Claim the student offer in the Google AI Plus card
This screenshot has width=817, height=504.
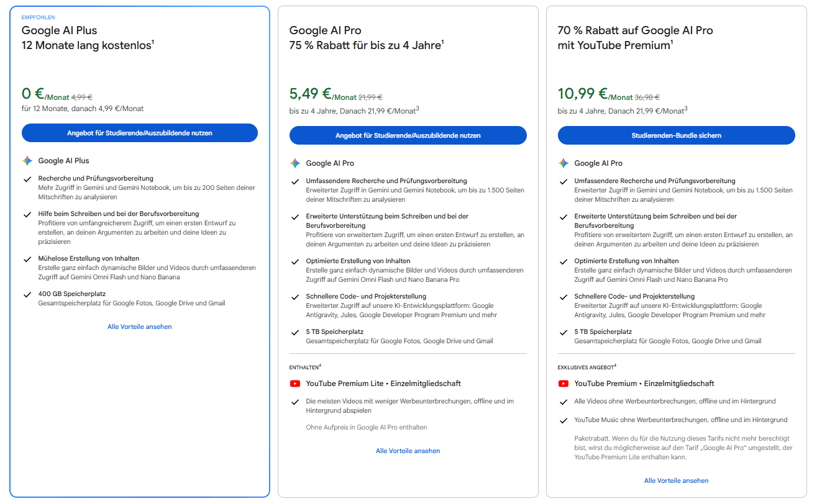(x=140, y=133)
